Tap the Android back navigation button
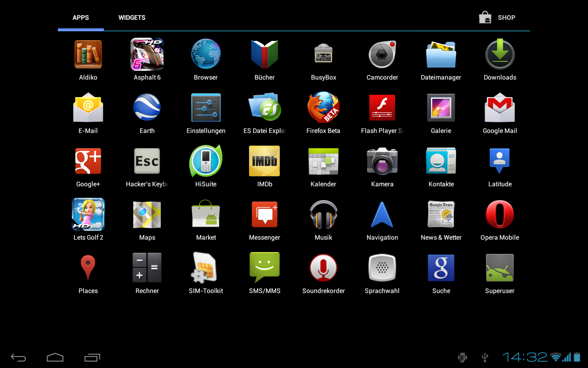 (x=18, y=357)
